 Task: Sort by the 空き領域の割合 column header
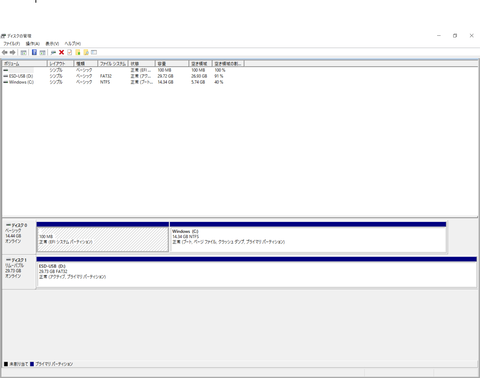(x=228, y=63)
